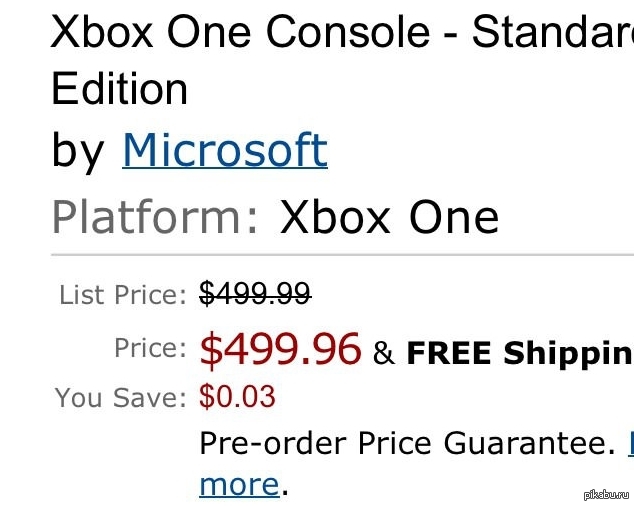
Task: Select the "Xbox One" platform value
Action: tap(389, 216)
